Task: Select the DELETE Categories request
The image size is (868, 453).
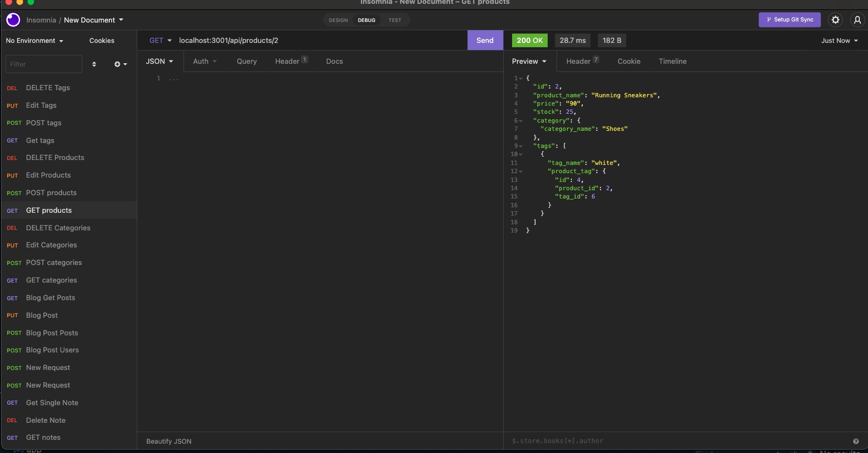Action: point(69,228)
